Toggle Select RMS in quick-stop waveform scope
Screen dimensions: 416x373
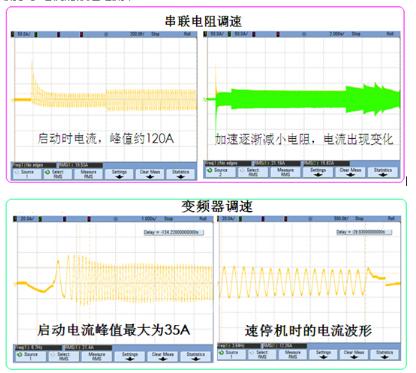[262, 354]
